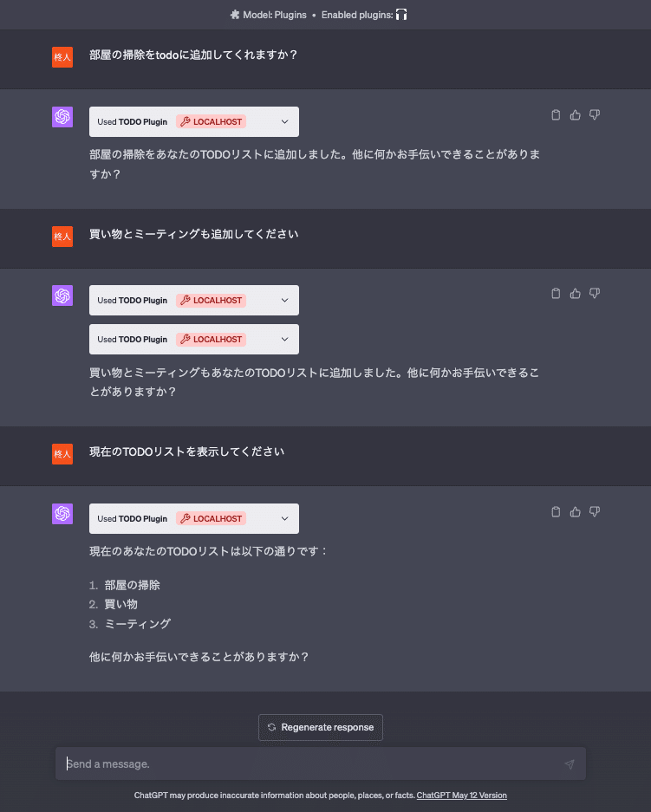Thumbs up the first assistant response
The height and width of the screenshot is (812, 651).
[x=576, y=115]
